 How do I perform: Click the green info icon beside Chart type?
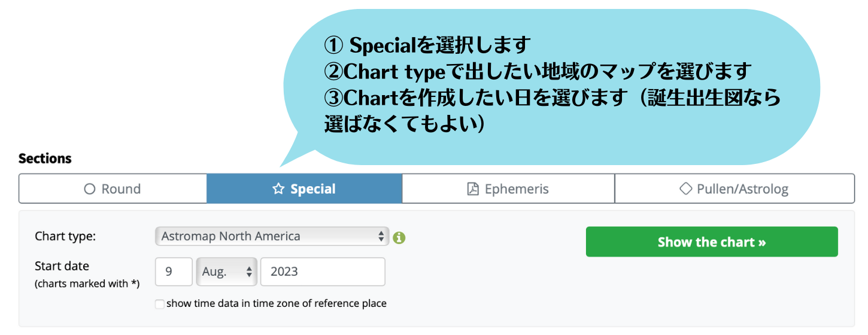point(399,237)
